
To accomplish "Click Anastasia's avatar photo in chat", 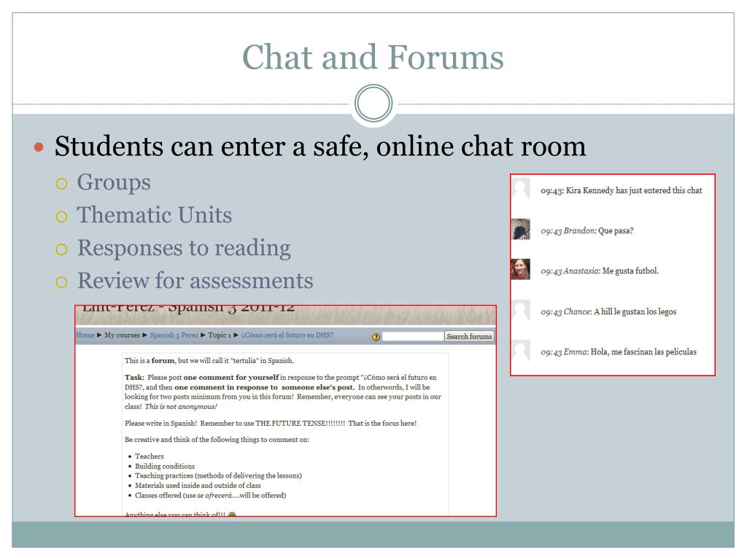I will (x=521, y=269).
